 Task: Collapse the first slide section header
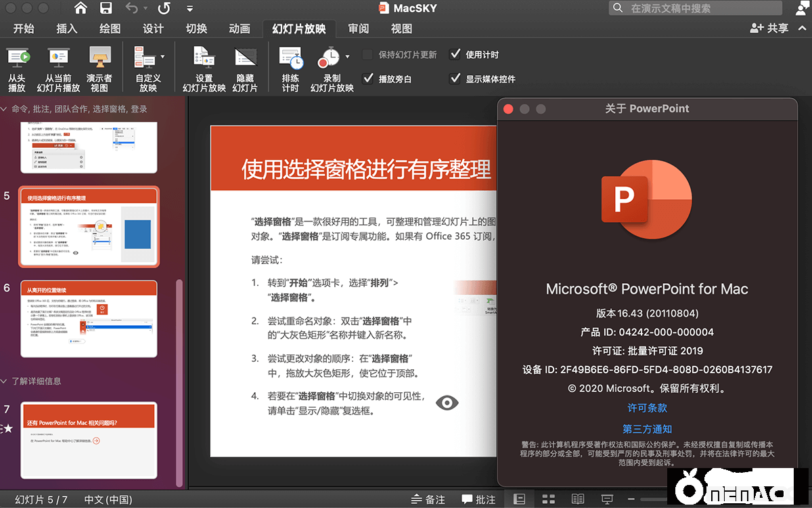[x=5, y=108]
